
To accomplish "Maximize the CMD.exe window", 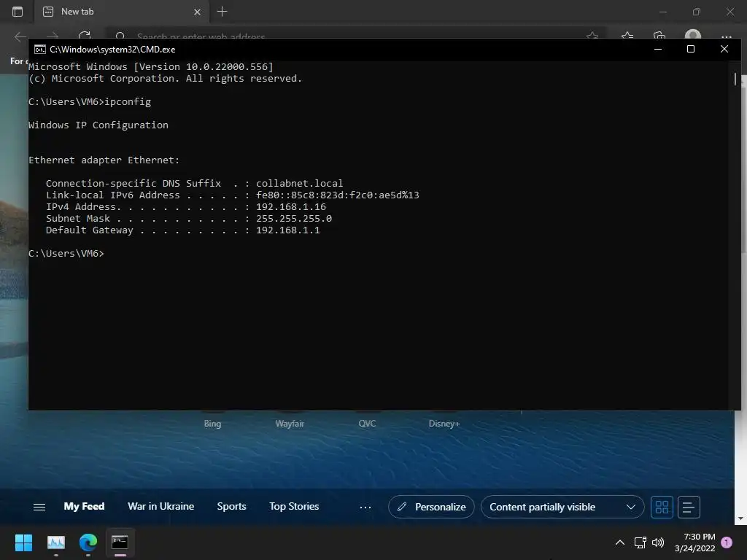I will (690, 49).
